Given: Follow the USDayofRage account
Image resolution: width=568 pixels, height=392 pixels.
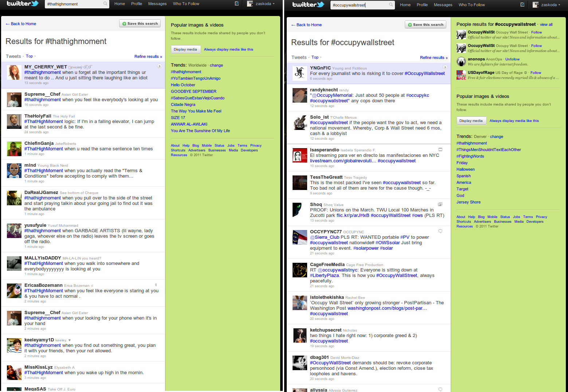Looking at the screenshot, I should [x=536, y=73].
